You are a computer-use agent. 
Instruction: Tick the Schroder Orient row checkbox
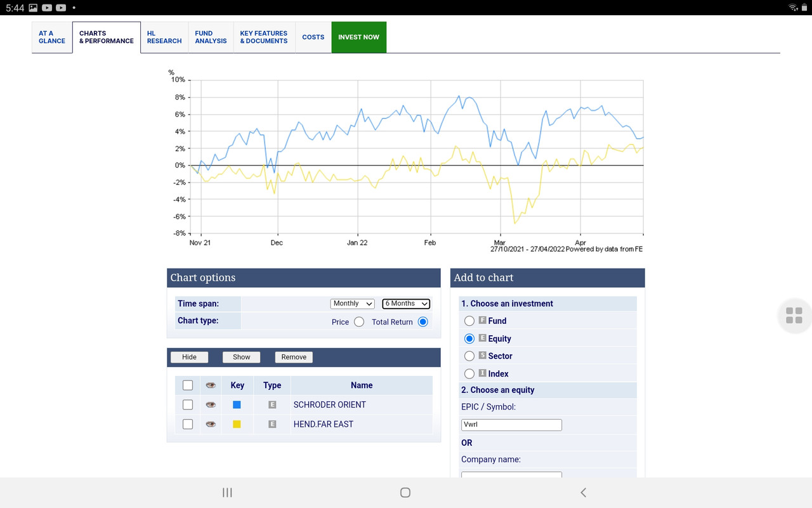coord(188,404)
